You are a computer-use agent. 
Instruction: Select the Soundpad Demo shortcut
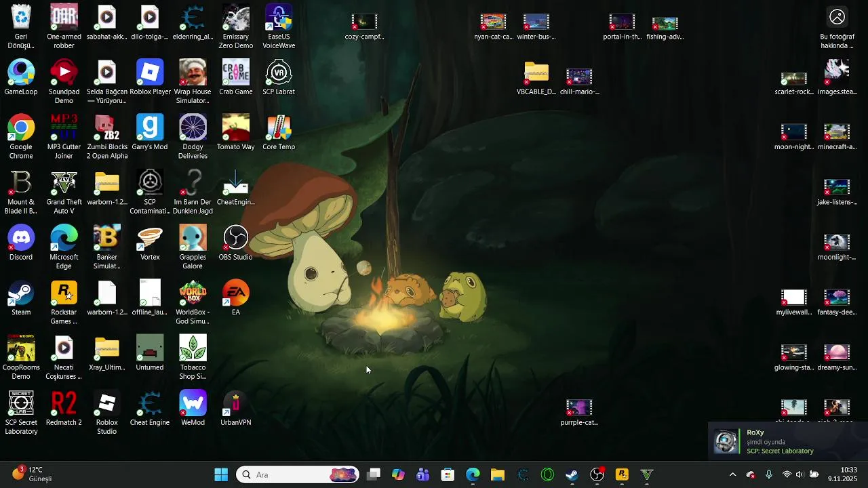click(x=64, y=81)
